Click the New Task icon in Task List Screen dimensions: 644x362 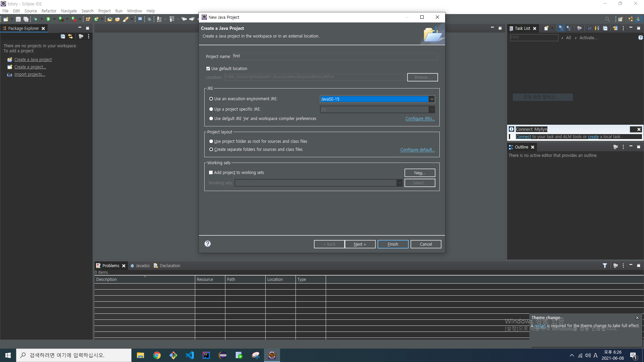546,28
